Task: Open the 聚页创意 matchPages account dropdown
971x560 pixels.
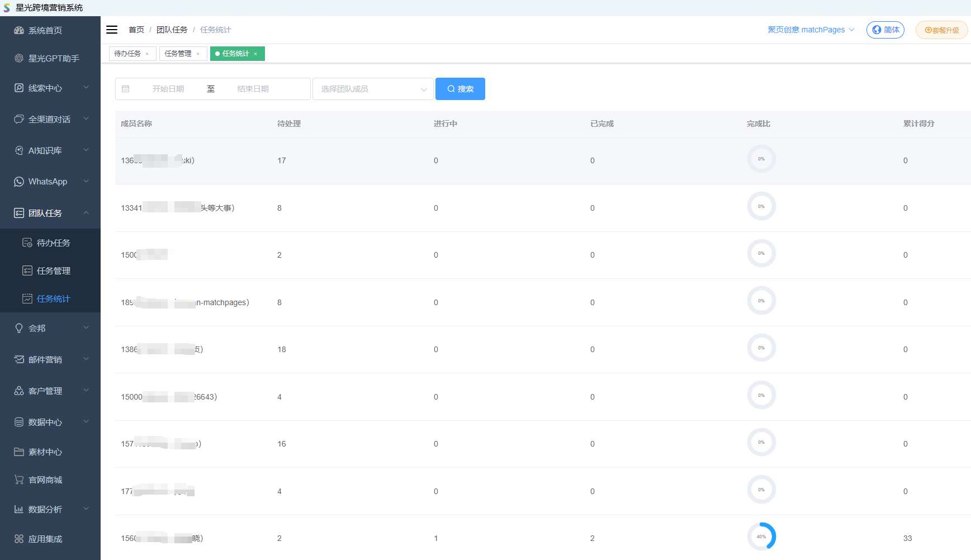Action: click(811, 30)
